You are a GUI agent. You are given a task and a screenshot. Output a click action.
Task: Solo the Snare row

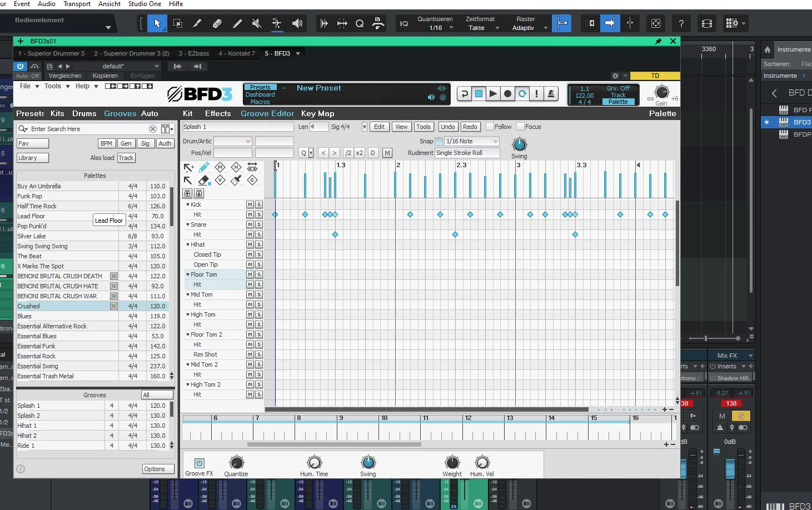259,224
